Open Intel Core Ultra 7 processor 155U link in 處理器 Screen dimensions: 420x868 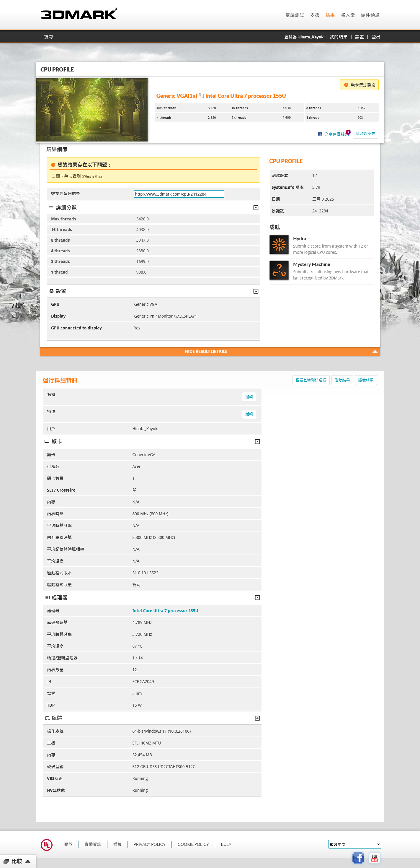[165, 611]
